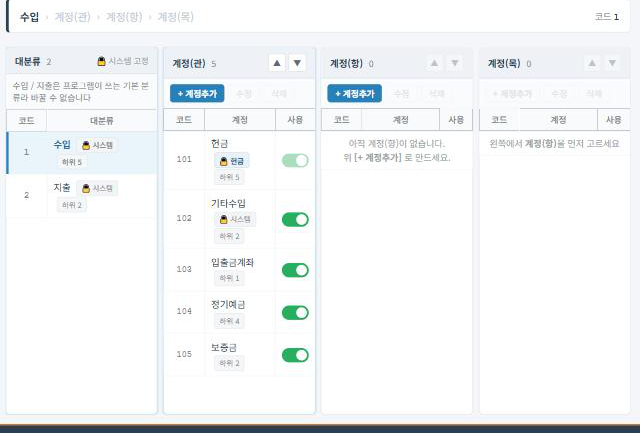
Task: Click the 하위 2 badge under 보증금
Action: pos(229,363)
